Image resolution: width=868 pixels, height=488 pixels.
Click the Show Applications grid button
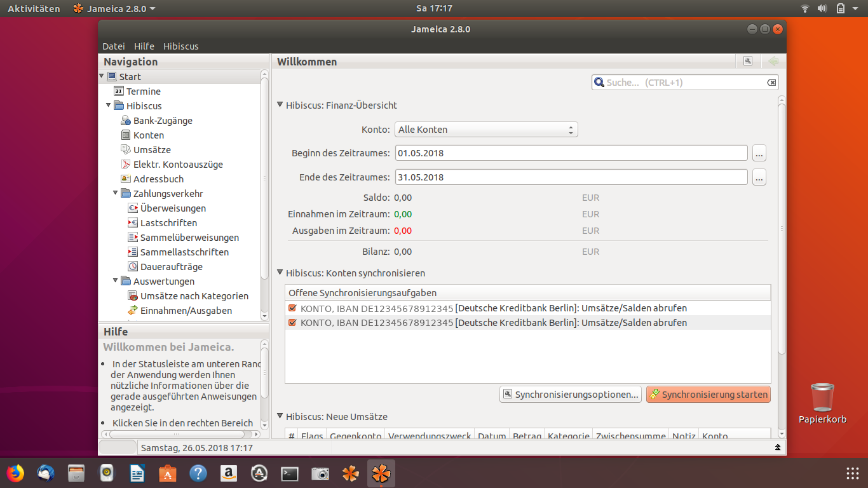tap(853, 473)
